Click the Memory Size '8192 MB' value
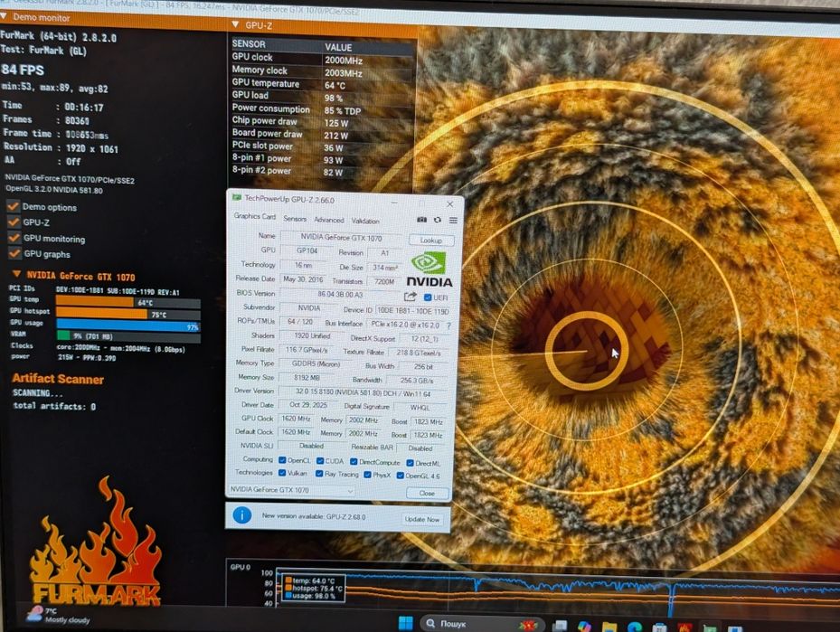 307,378
